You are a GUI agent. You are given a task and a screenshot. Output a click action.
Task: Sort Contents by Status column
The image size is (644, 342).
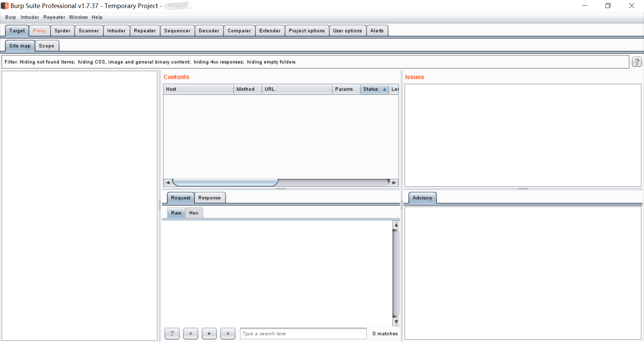point(374,89)
